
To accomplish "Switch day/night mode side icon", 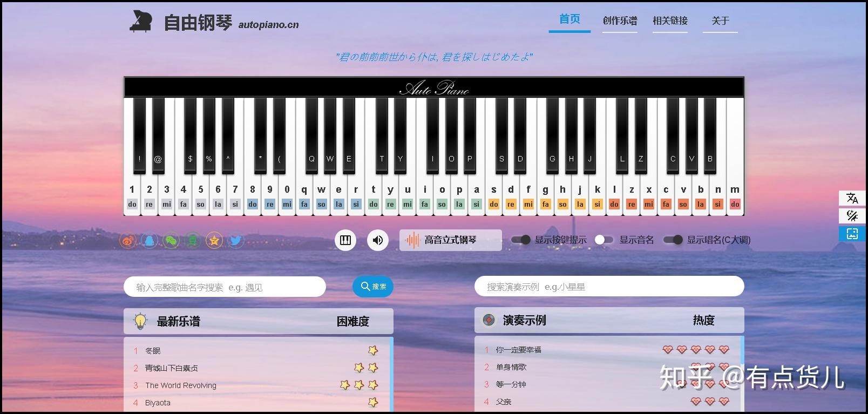I will 852,216.
